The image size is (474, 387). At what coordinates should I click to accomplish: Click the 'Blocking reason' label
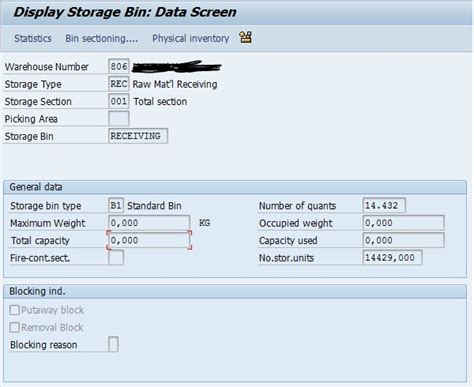44,345
